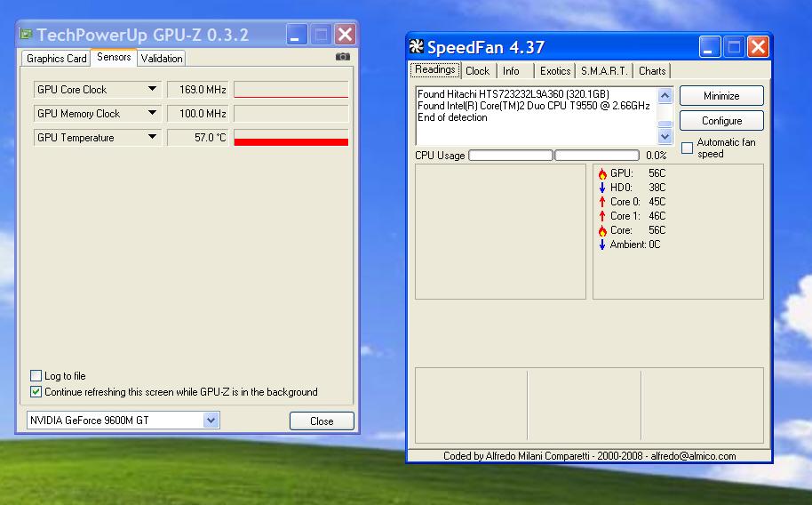Image resolution: width=812 pixels, height=505 pixels.
Task: Open the Info tab in SpeedFan
Action: click(511, 71)
